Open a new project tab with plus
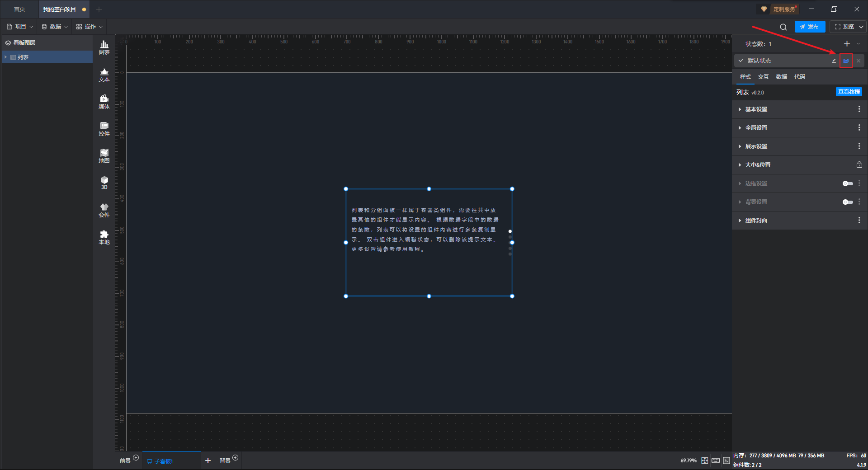 99,9
